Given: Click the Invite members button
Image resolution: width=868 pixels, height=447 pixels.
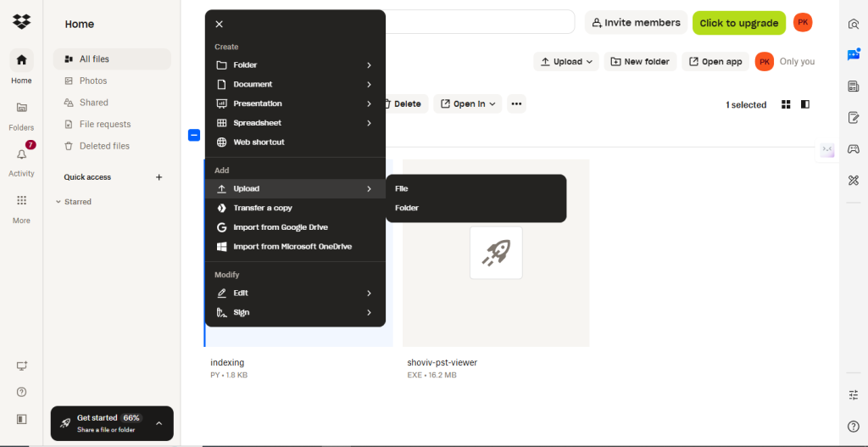Looking at the screenshot, I should [x=636, y=23].
